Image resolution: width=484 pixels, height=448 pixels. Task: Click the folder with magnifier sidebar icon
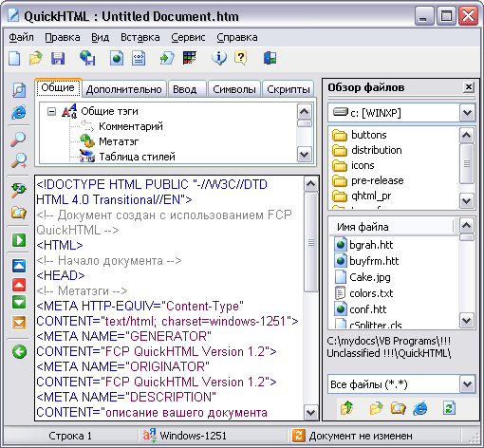[x=19, y=212]
